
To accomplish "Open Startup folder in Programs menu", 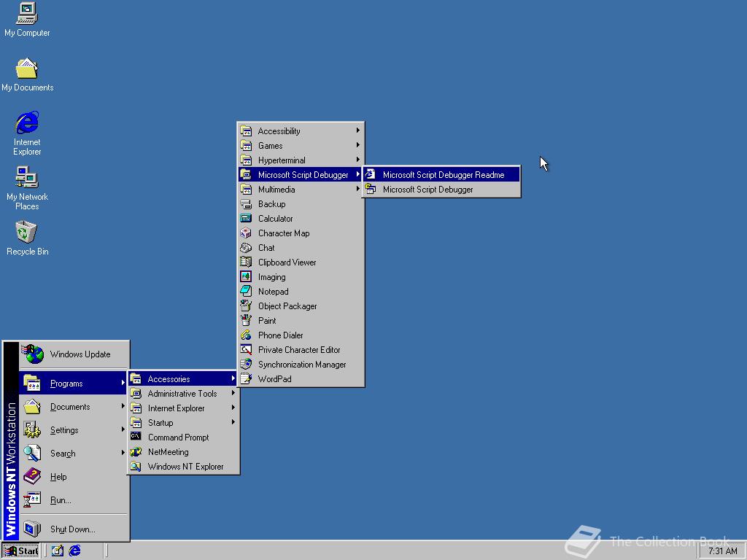I will pos(183,423).
